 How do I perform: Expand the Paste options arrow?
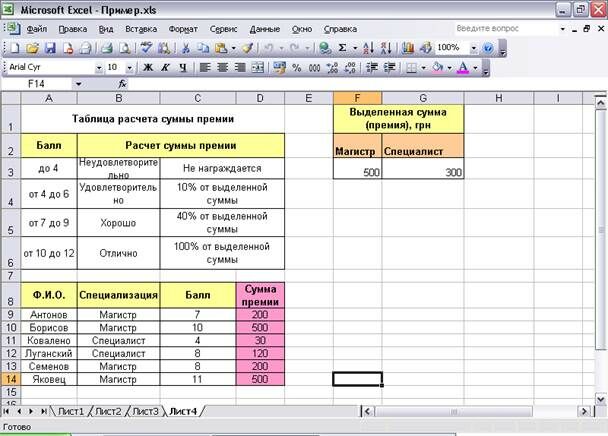click(x=233, y=48)
